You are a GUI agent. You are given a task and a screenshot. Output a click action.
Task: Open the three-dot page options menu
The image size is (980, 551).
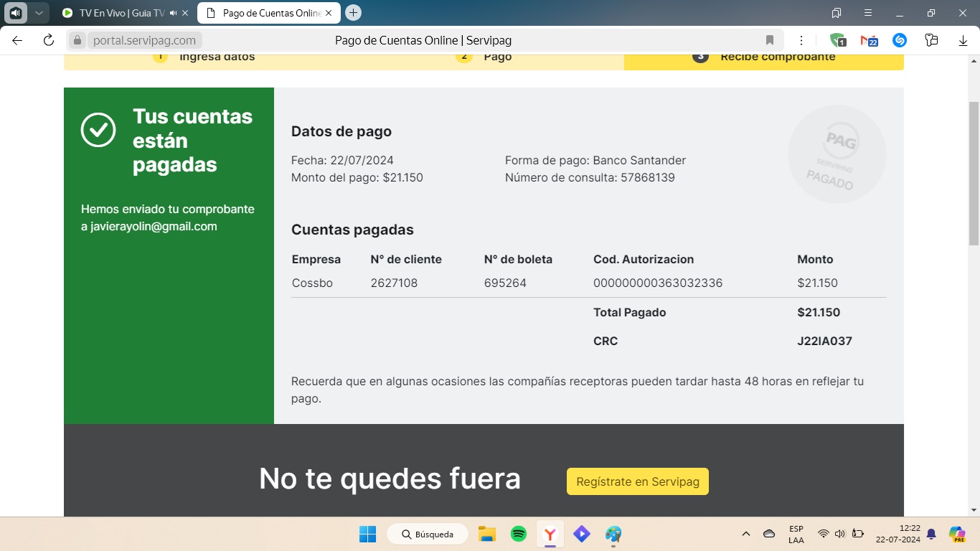tap(801, 40)
